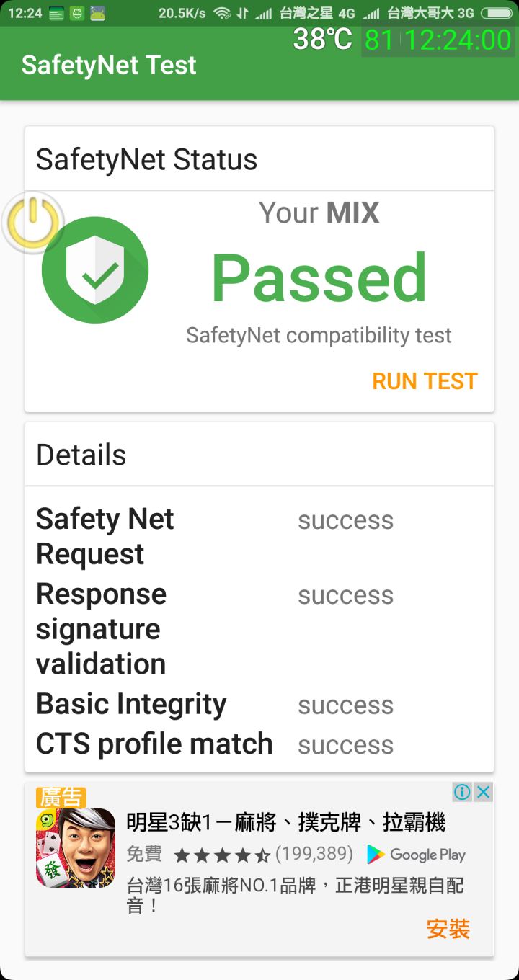Tap the Google Play logo in ad
This screenshot has width=519, height=980.
click(x=416, y=855)
